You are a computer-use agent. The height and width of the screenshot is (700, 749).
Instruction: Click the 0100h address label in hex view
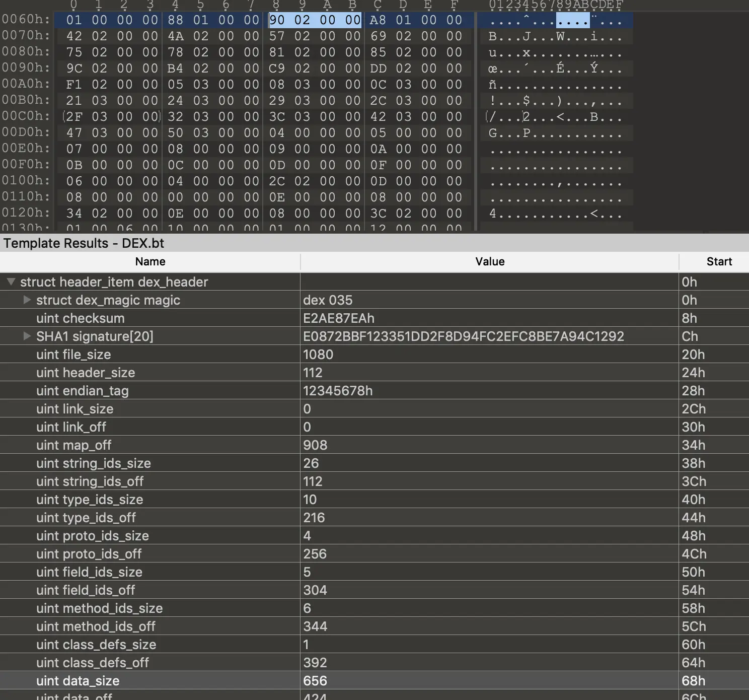(26, 181)
